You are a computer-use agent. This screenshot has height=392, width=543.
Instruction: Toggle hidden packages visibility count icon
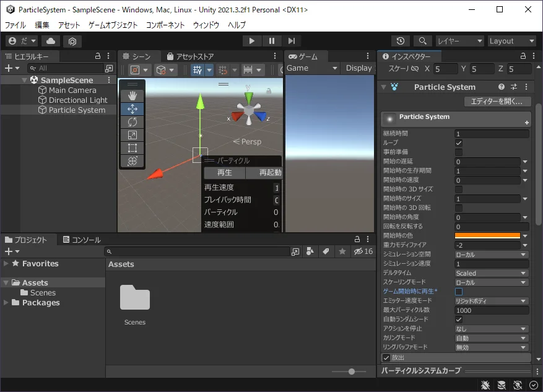(x=363, y=251)
